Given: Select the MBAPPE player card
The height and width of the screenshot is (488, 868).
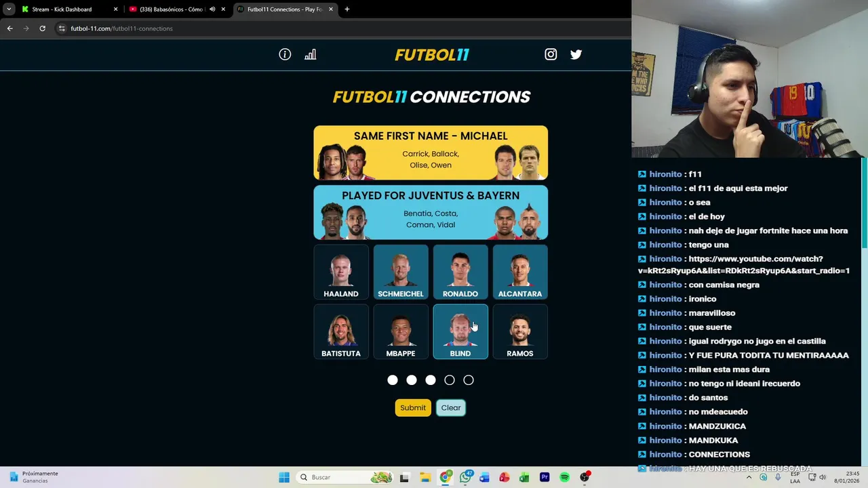Looking at the screenshot, I should [401, 331].
